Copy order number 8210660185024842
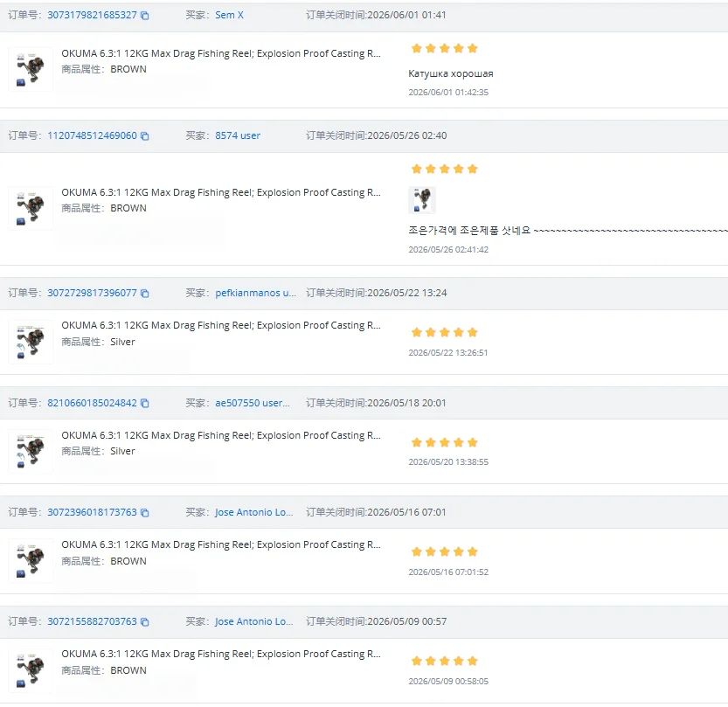 pos(145,404)
